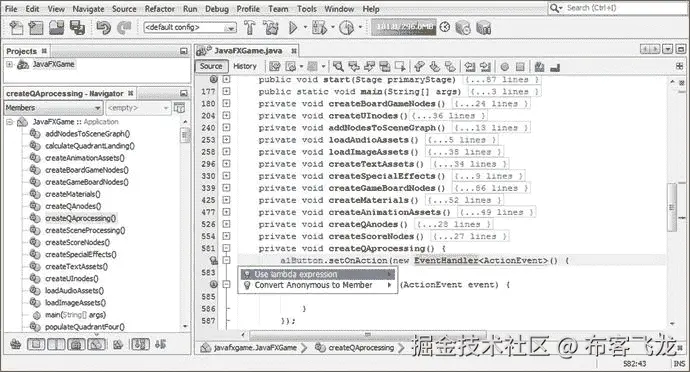Click the Open Project toolbar icon

pyautogui.click(x=56, y=28)
